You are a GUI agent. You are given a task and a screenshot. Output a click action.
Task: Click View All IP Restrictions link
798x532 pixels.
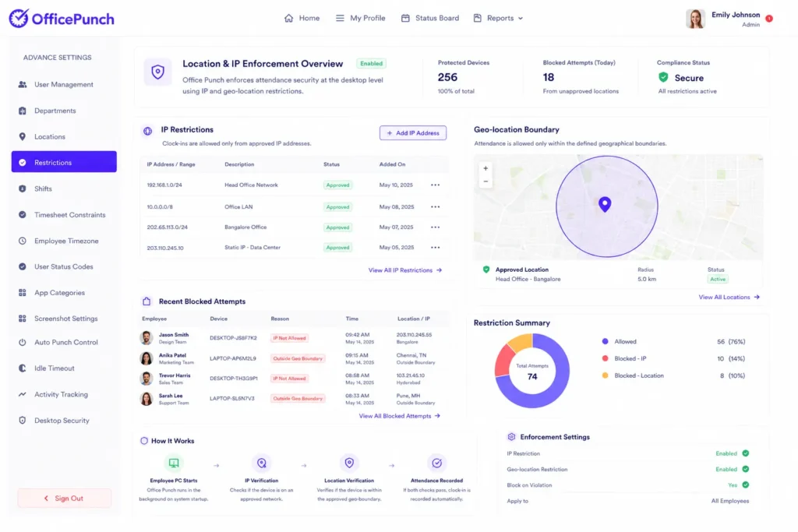[405, 270]
